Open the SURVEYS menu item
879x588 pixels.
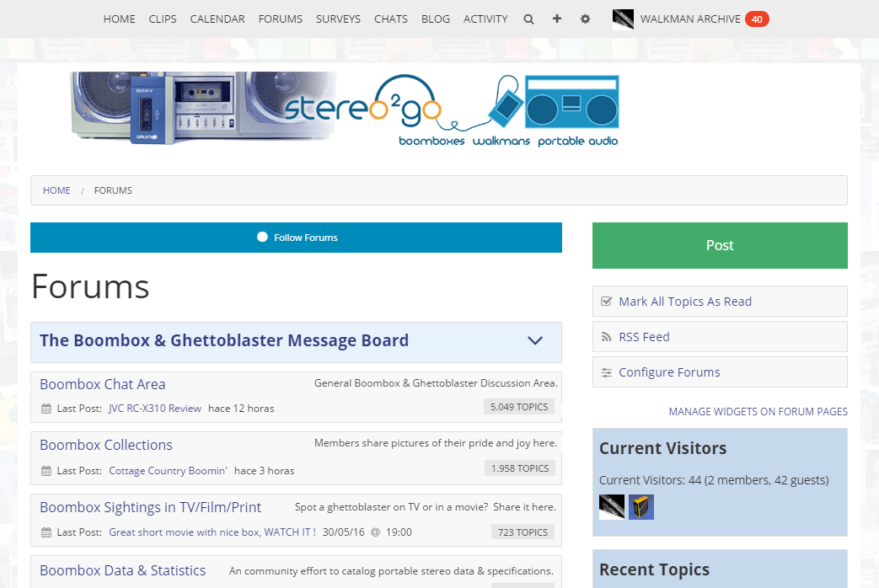click(x=338, y=19)
